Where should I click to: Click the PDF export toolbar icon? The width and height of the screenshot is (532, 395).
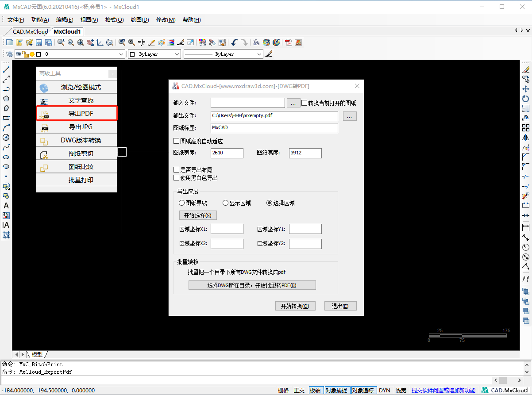coord(289,42)
